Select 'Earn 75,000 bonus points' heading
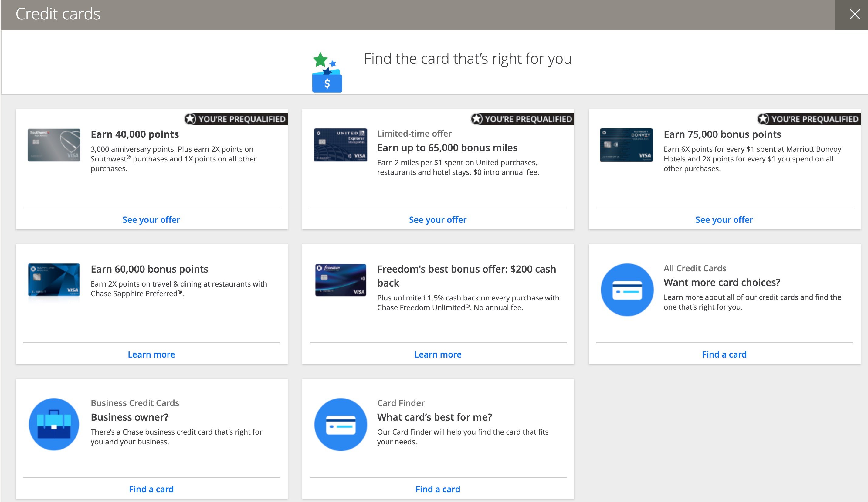Viewport: 868px width, 502px height. 722,134
